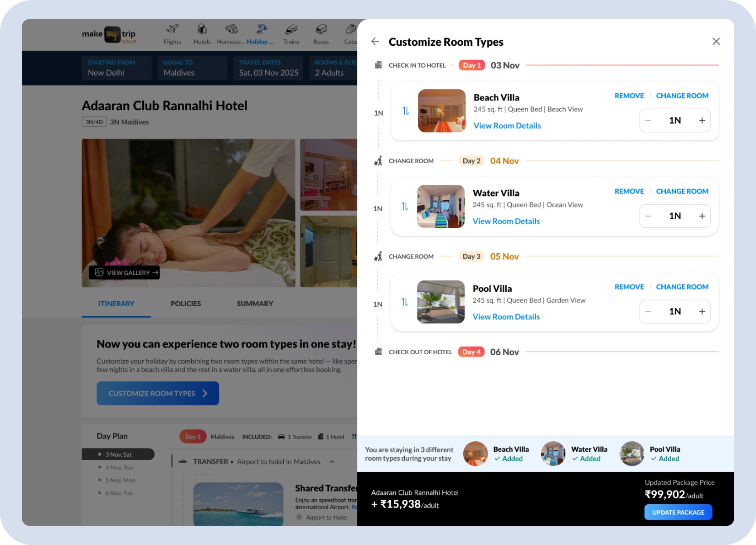The width and height of the screenshot is (756, 545).
Task: Reorder the Beach Villa room with swap arrows
Action: pyautogui.click(x=406, y=111)
